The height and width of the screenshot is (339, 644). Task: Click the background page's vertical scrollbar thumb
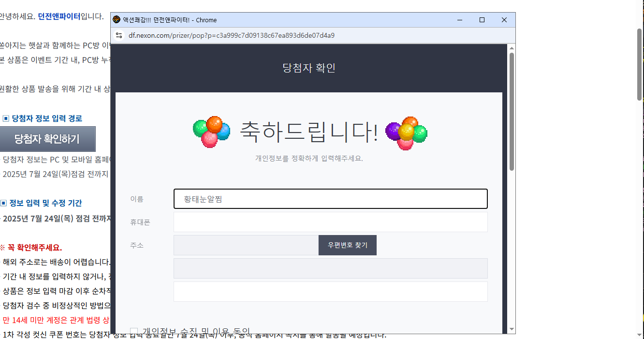pyautogui.click(x=640, y=64)
